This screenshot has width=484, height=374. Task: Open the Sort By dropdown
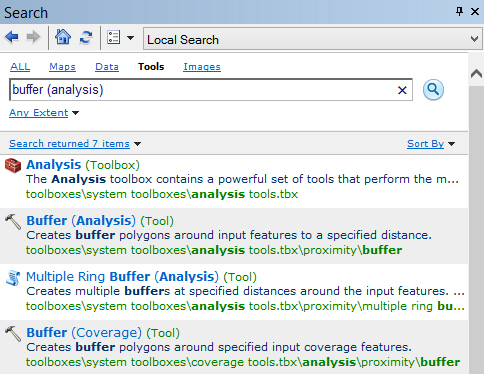tap(431, 144)
